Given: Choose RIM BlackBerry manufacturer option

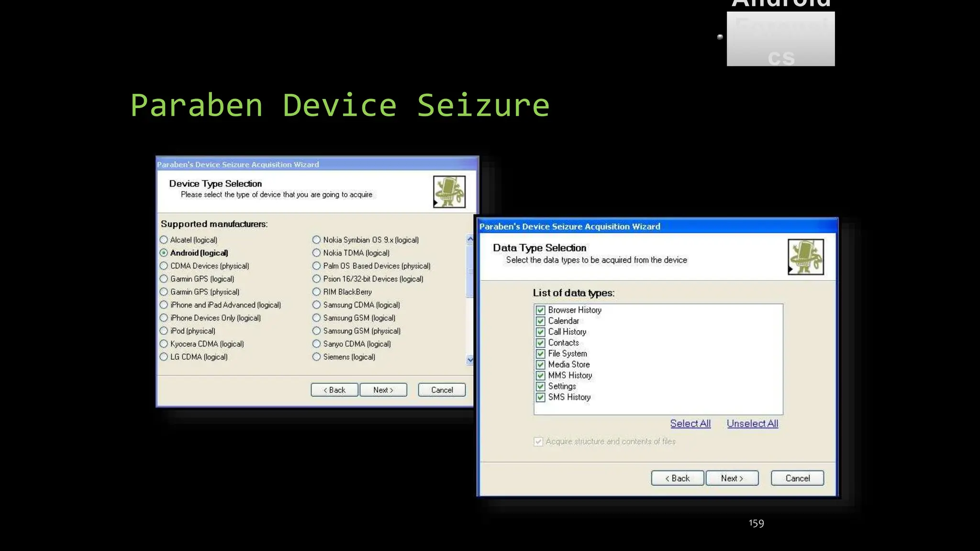Looking at the screenshot, I should pos(316,292).
